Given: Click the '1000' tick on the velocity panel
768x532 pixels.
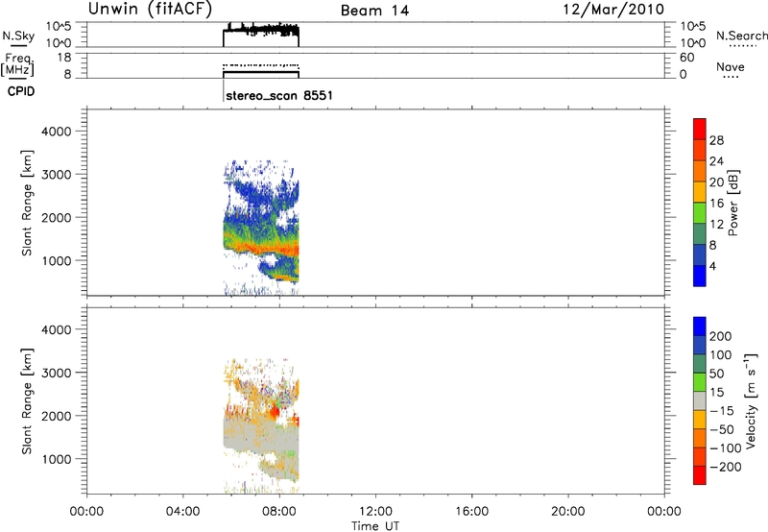Looking at the screenshot, I should coord(57,459).
